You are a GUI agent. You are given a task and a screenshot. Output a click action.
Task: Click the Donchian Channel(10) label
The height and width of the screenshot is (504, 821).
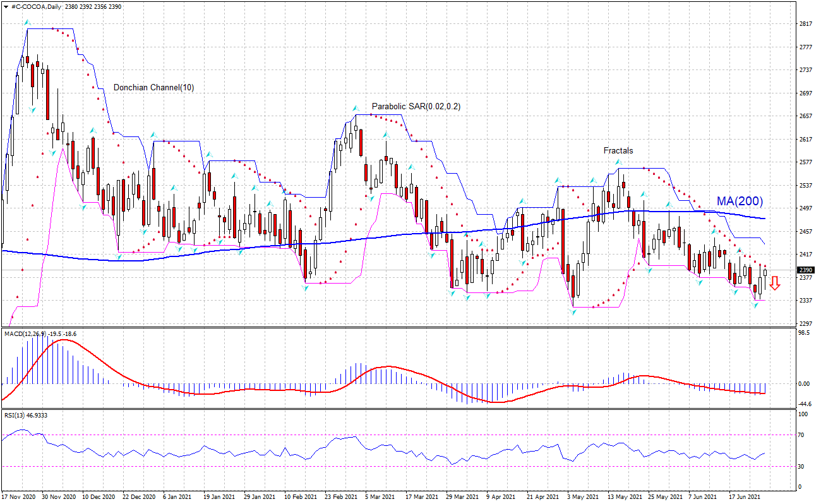pyautogui.click(x=153, y=88)
